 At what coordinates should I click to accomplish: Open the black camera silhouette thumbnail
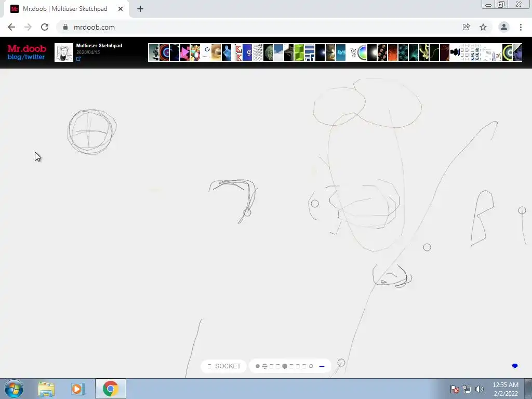point(455,52)
